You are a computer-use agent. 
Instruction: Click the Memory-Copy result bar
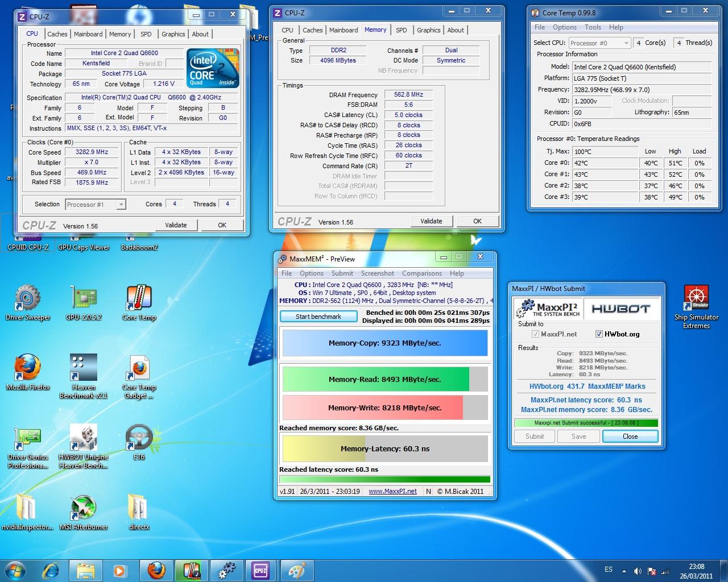click(x=385, y=343)
